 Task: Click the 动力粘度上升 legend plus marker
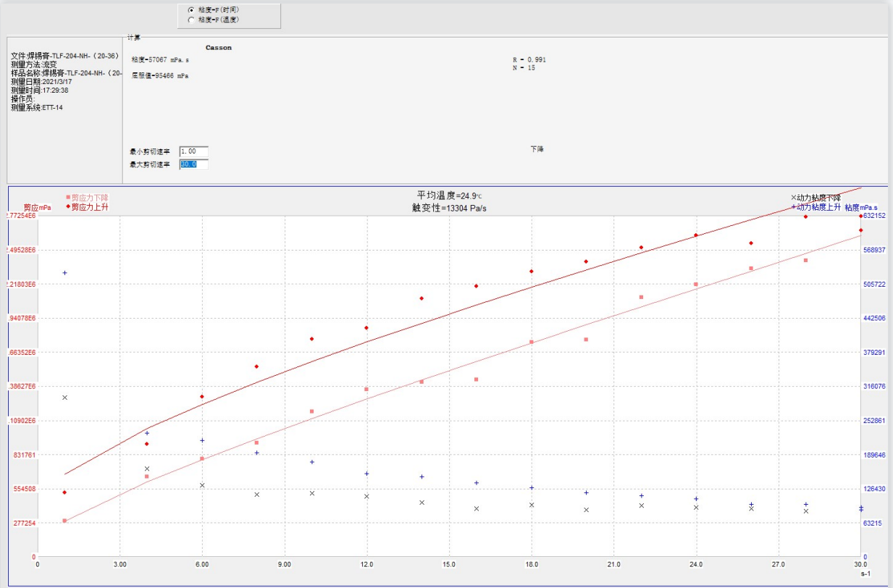[x=794, y=206]
